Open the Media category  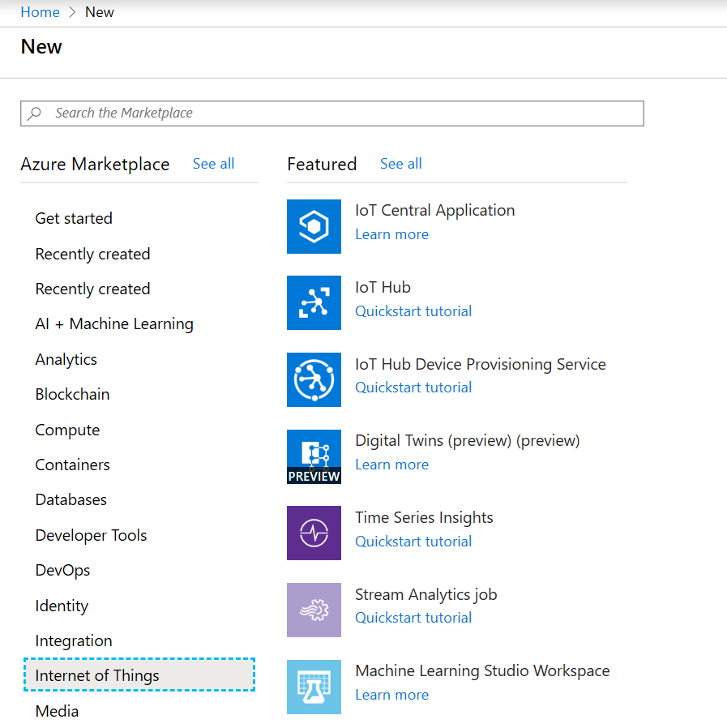(57, 711)
